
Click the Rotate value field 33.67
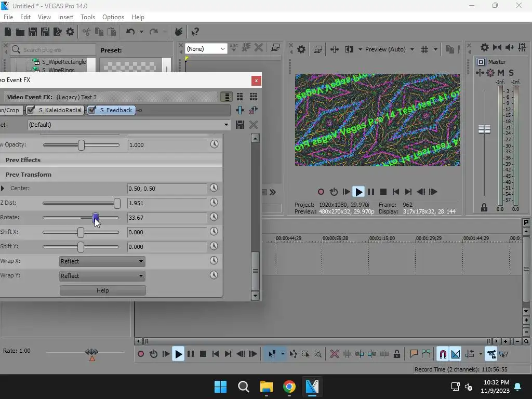point(167,218)
